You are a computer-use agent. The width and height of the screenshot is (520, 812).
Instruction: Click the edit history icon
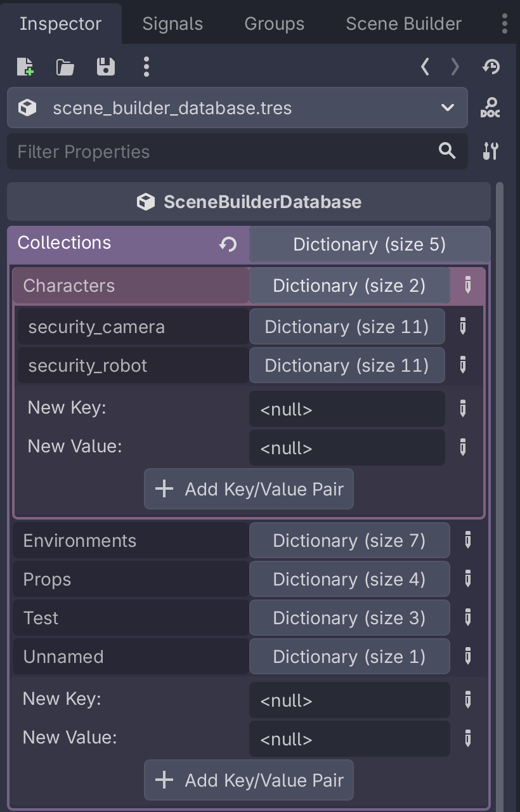pos(491,66)
